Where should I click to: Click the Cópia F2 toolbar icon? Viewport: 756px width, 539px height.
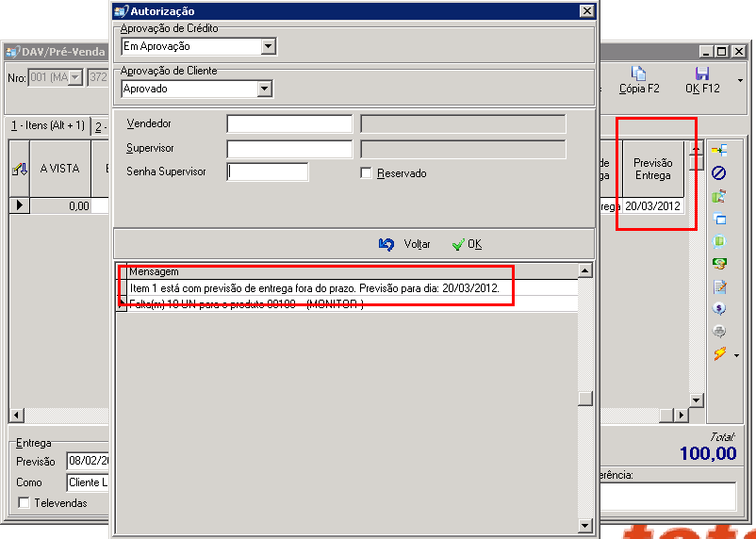pyautogui.click(x=639, y=73)
